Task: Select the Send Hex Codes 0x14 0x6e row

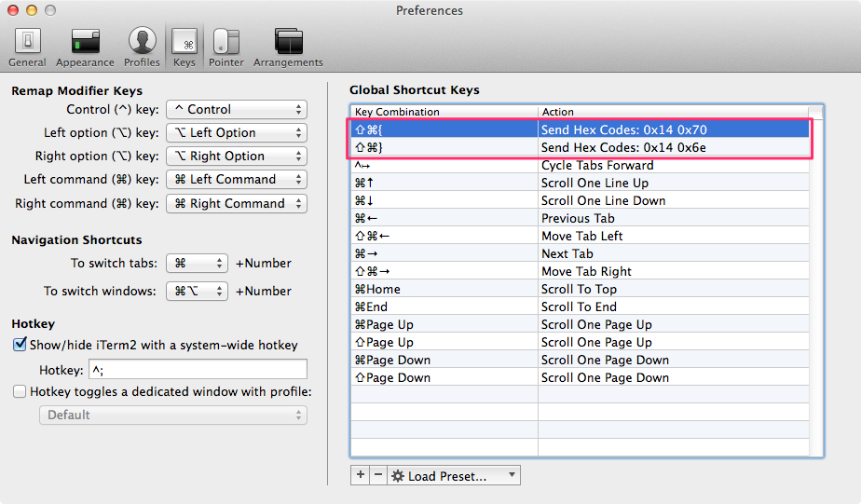Action: coord(580,147)
